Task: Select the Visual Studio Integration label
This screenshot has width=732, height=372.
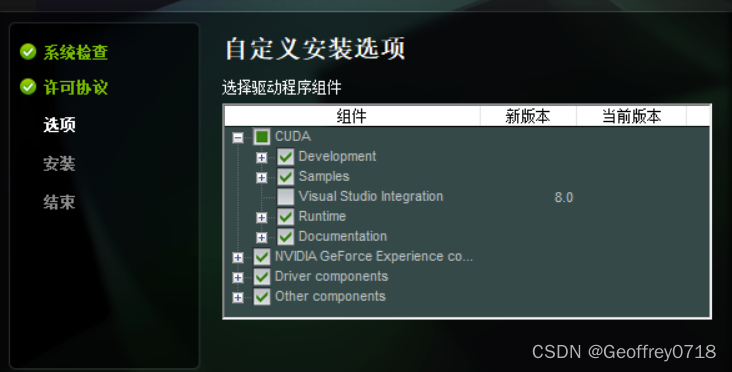Action: (x=371, y=196)
